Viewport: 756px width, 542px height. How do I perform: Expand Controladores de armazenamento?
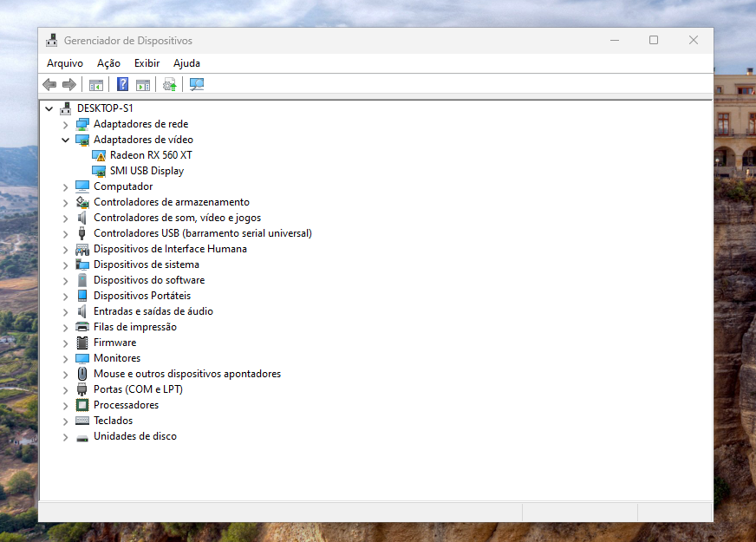point(66,203)
